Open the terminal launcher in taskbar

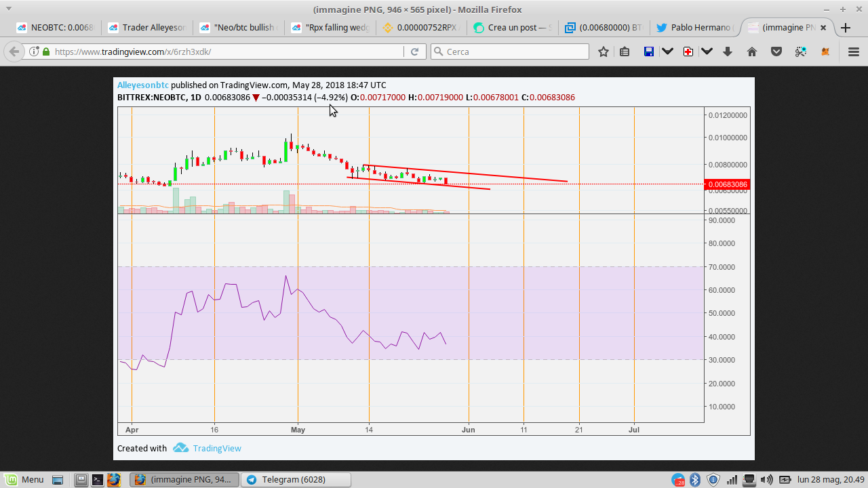(x=98, y=480)
